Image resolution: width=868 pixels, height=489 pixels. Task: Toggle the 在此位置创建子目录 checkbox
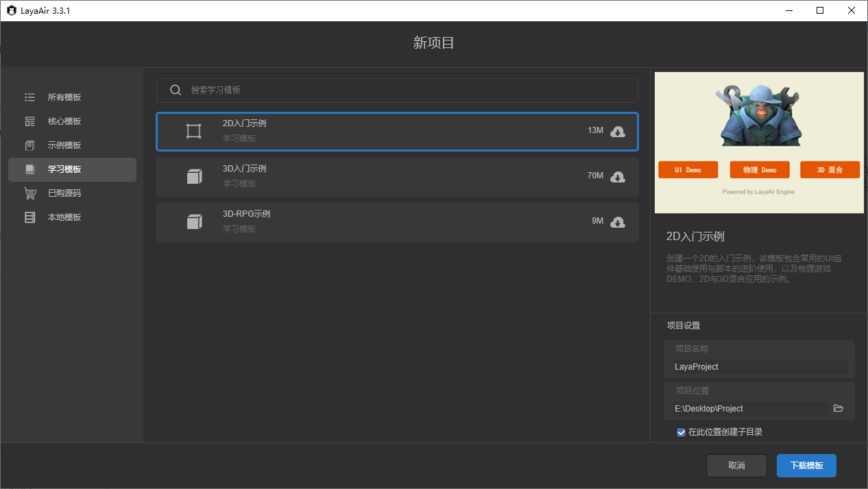pyautogui.click(x=681, y=432)
